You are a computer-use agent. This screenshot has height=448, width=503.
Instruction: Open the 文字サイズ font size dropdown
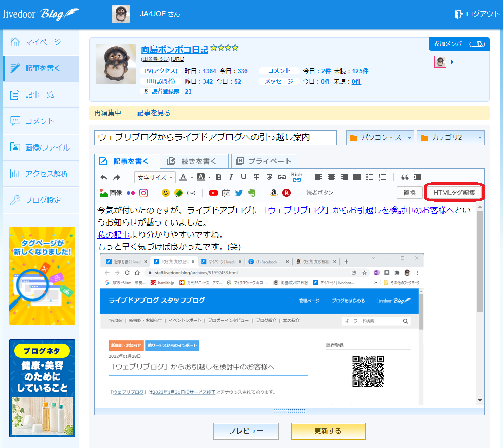tap(155, 177)
